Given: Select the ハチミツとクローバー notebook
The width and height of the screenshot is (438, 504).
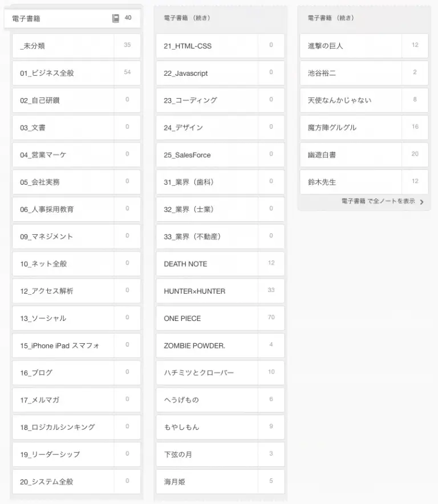Looking at the screenshot, I should point(206,372).
